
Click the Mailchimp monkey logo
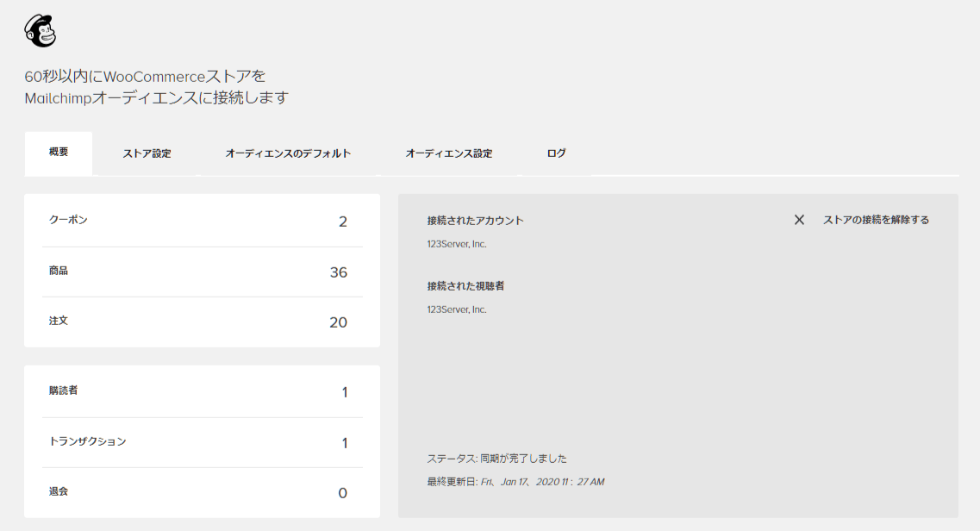click(x=41, y=31)
